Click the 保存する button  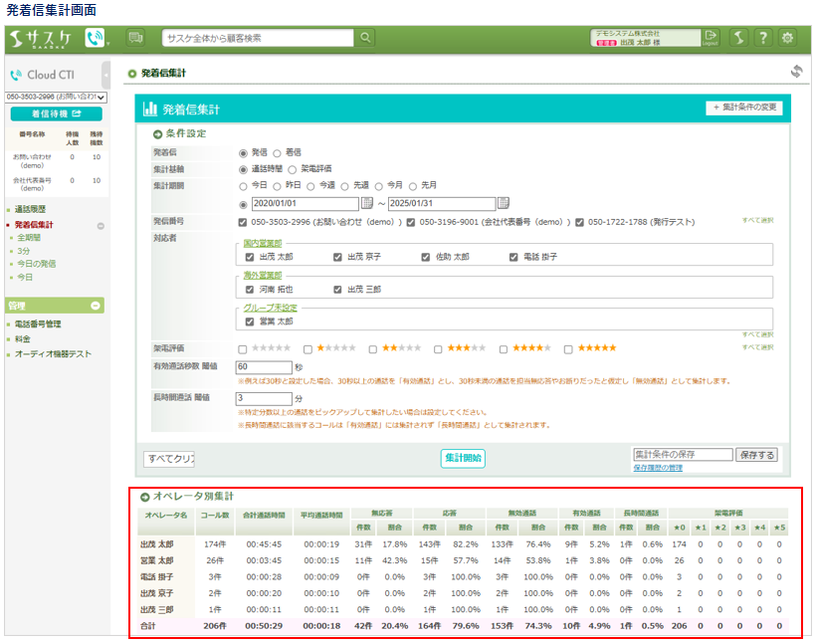coord(756,455)
